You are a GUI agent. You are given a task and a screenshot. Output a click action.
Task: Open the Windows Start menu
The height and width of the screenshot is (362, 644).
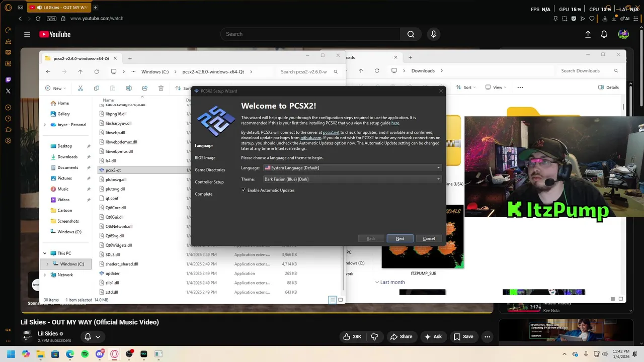pos(11,354)
